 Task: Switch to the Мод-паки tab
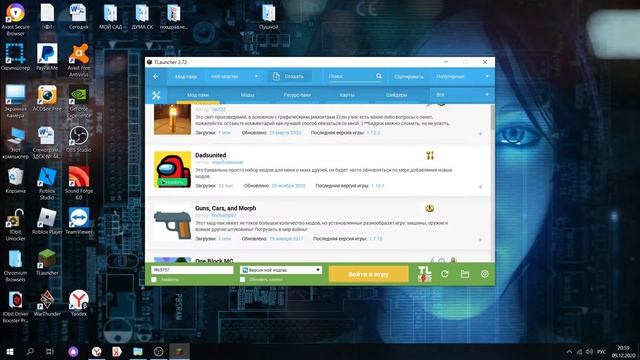pos(198,95)
